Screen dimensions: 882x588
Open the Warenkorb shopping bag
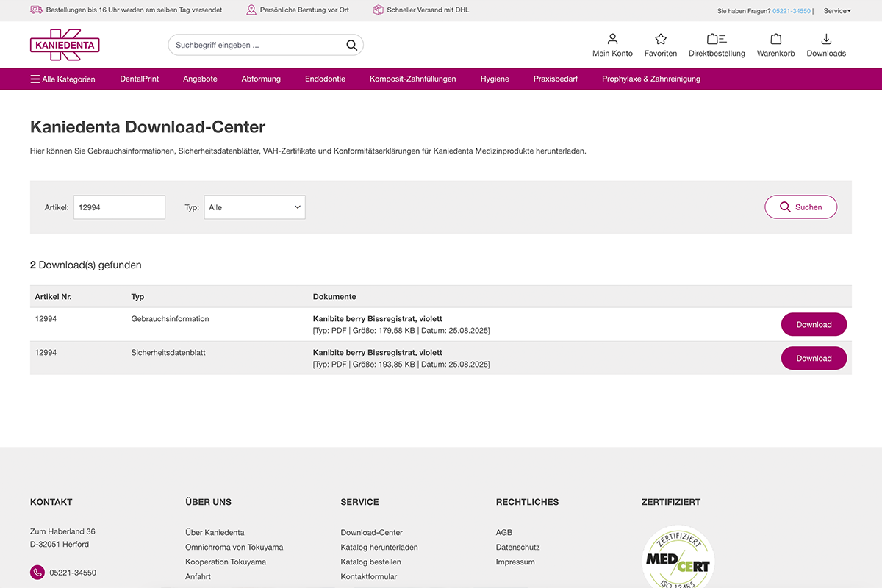[776, 39]
